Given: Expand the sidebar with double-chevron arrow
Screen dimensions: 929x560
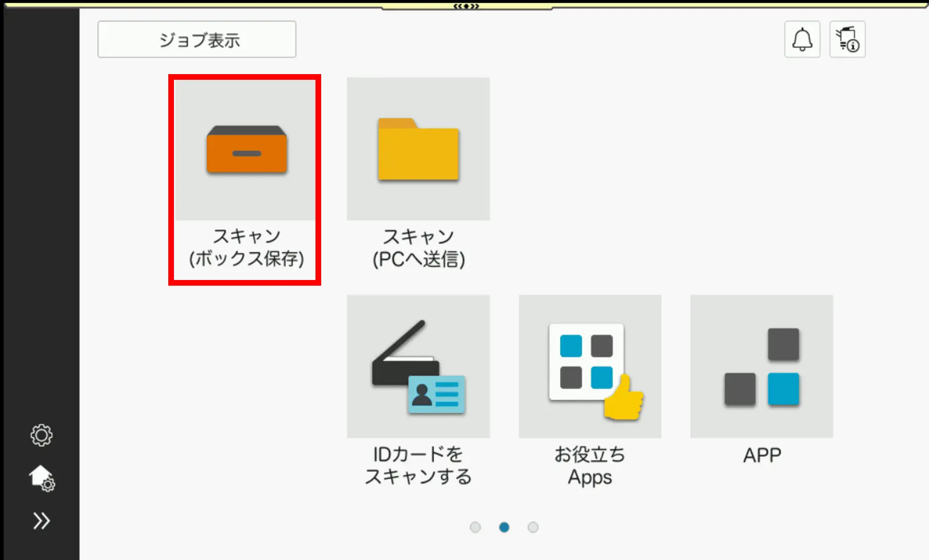Looking at the screenshot, I should [41, 521].
